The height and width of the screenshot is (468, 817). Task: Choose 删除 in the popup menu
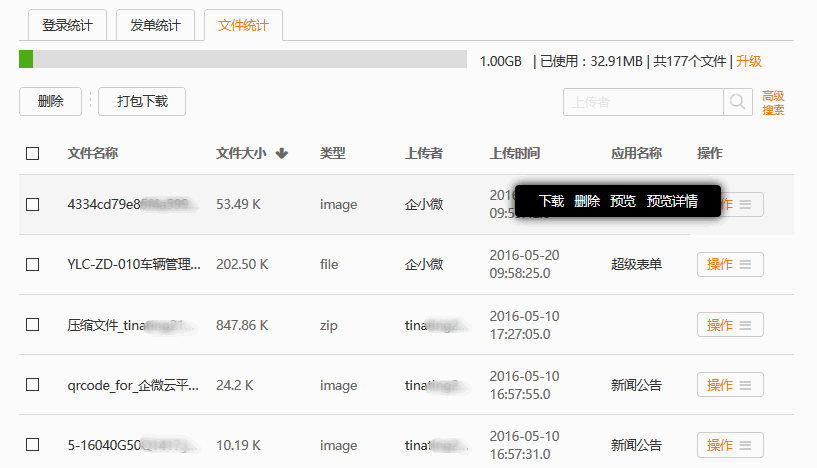587,201
